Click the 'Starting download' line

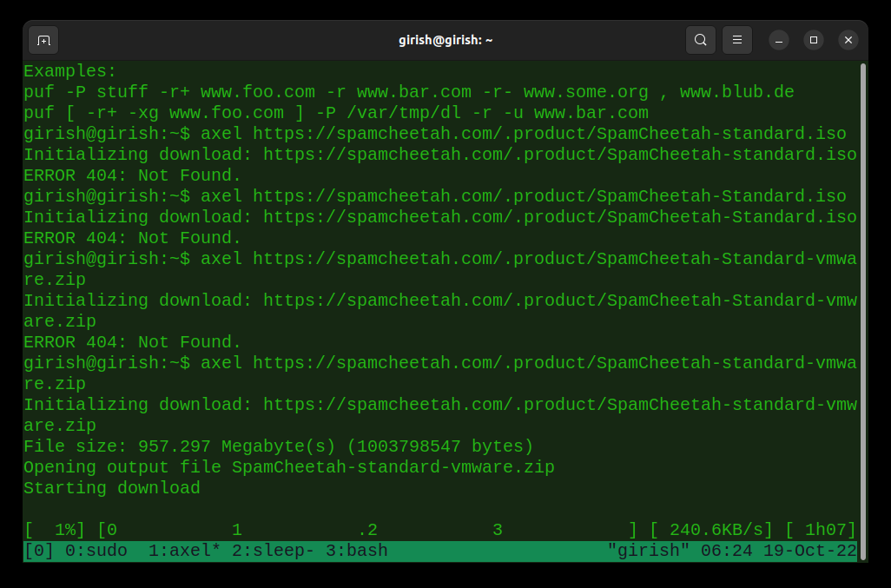112,488
